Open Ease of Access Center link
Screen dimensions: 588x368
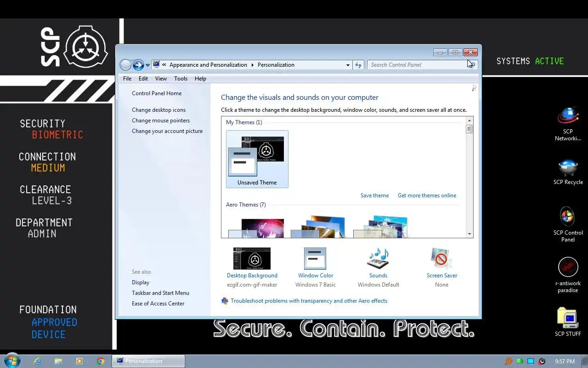(158, 304)
